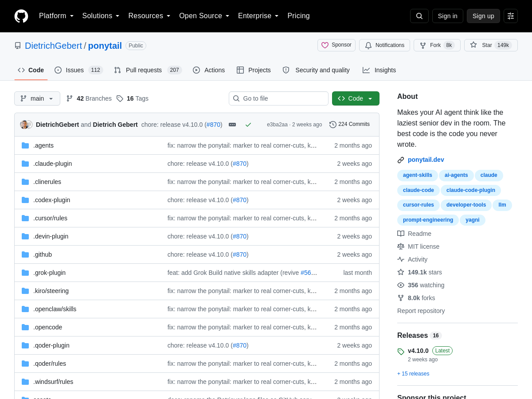This screenshot has height=399, width=532.
Task: Click the DietrichGebert author avatar
Action: point(24,125)
